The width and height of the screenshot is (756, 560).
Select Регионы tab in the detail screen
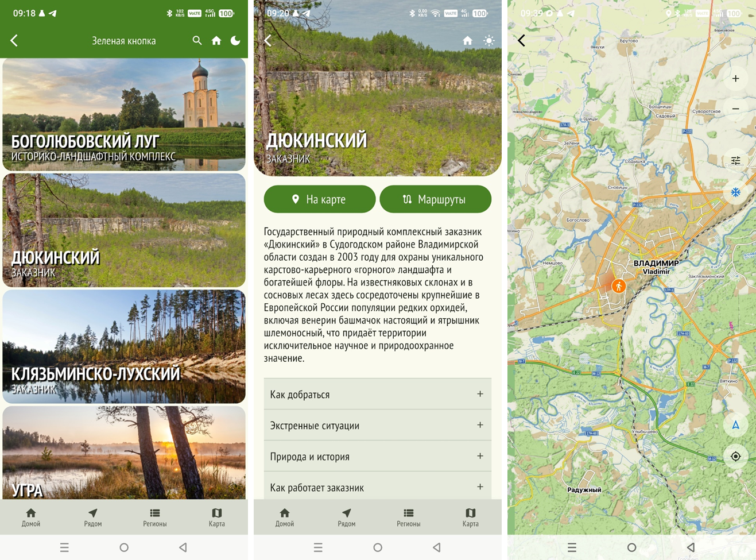(x=409, y=517)
